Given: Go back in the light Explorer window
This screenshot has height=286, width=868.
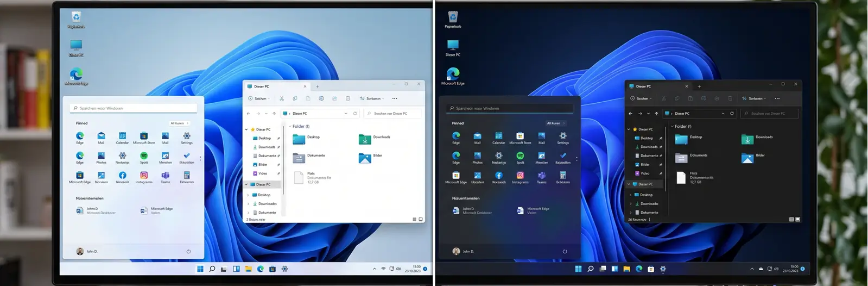Looking at the screenshot, I should (249, 114).
